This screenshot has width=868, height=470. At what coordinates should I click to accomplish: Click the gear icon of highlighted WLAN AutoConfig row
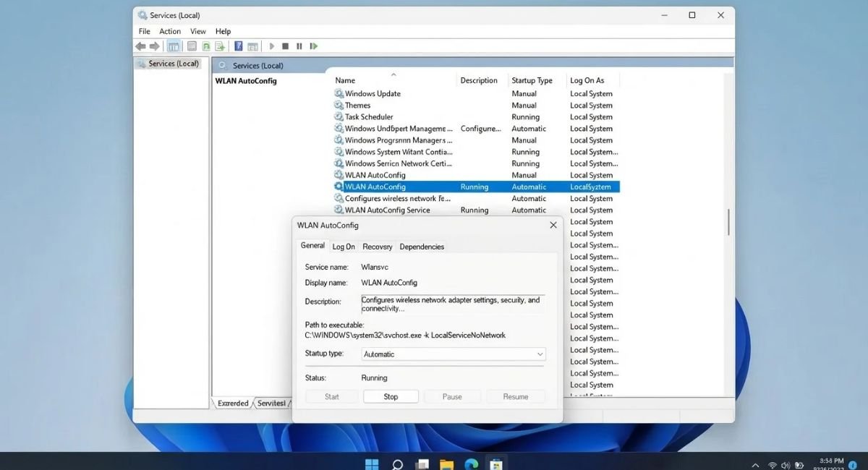pos(339,187)
